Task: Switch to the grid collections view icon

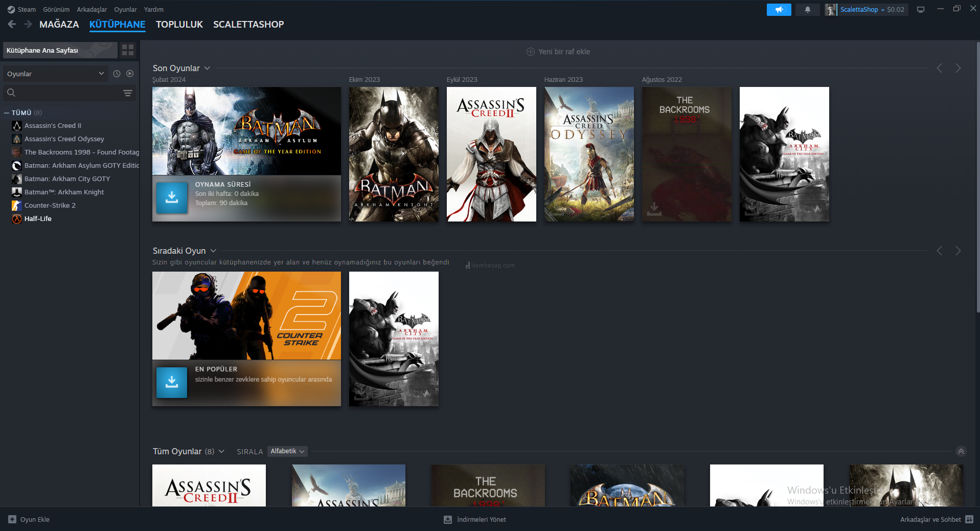Action: pos(128,50)
